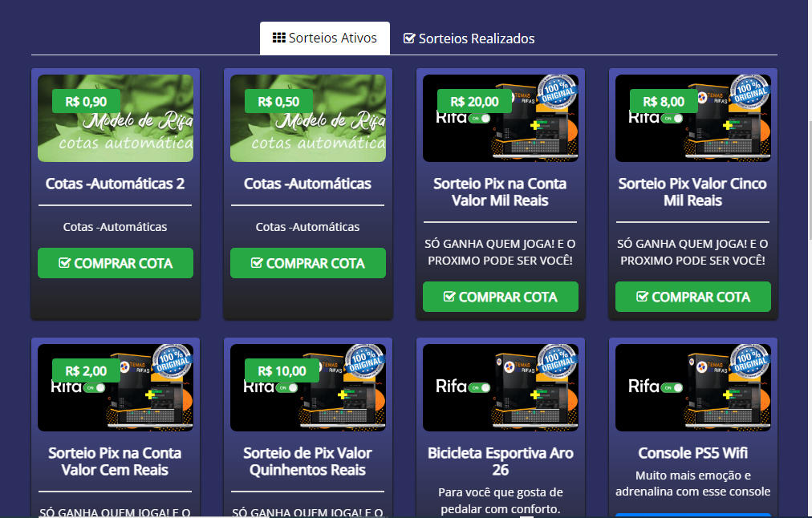
Task: Click the checkmark icon in Sorteios Realizados tab
Action: tap(408, 38)
